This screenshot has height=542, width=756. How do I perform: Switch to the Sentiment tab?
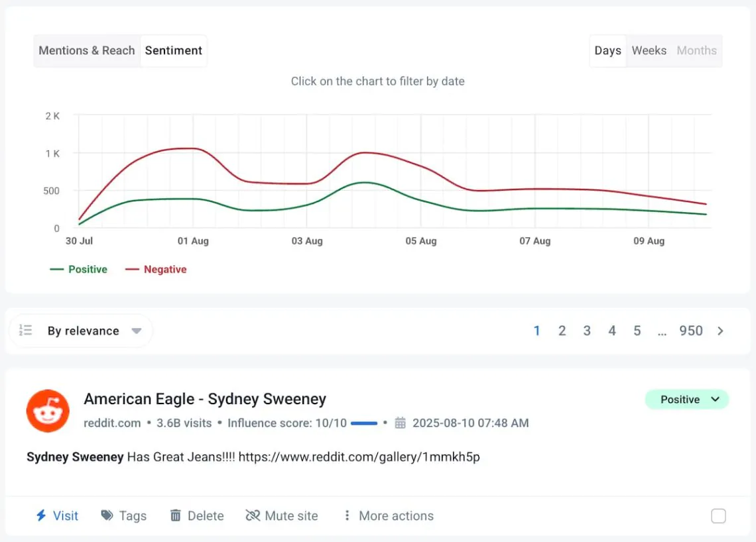pyautogui.click(x=173, y=50)
